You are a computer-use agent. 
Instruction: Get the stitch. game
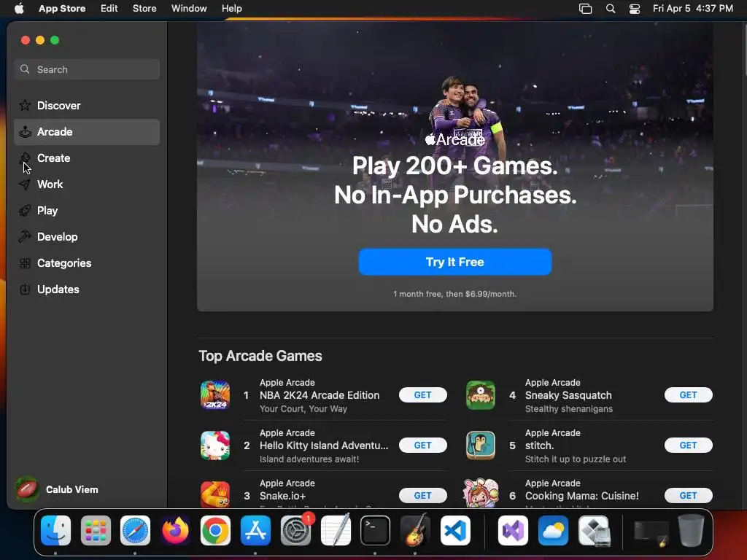point(688,446)
